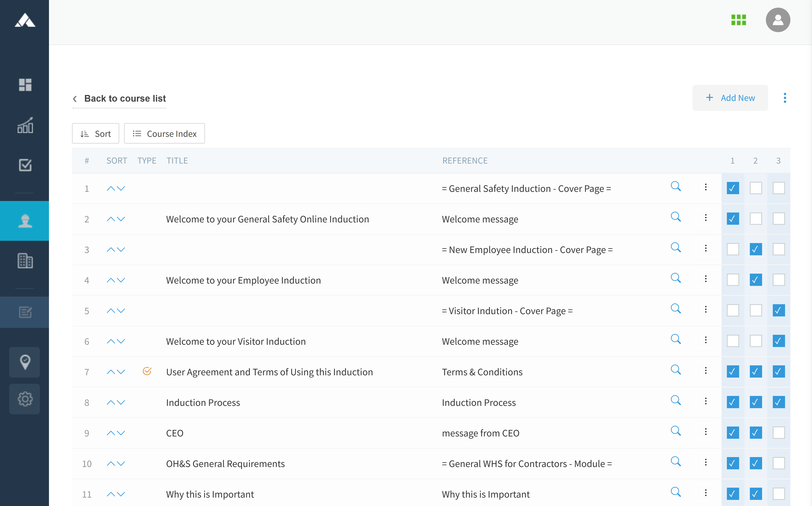Move row 4 down with sort arrow

coord(121,281)
